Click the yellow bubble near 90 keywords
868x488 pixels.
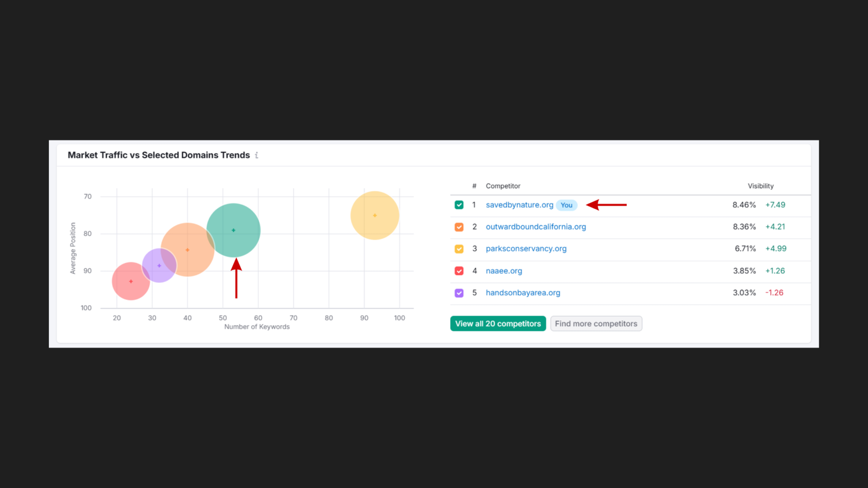click(x=375, y=215)
